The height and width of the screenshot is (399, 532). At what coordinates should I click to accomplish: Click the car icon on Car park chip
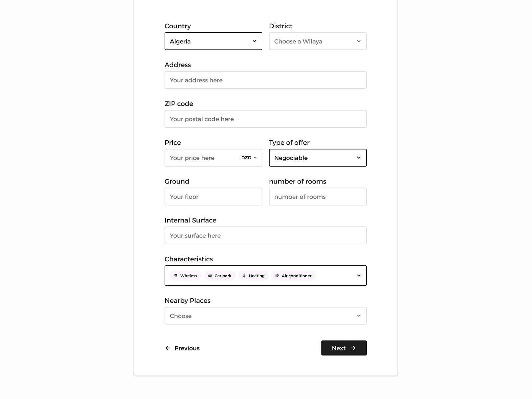pyautogui.click(x=210, y=276)
